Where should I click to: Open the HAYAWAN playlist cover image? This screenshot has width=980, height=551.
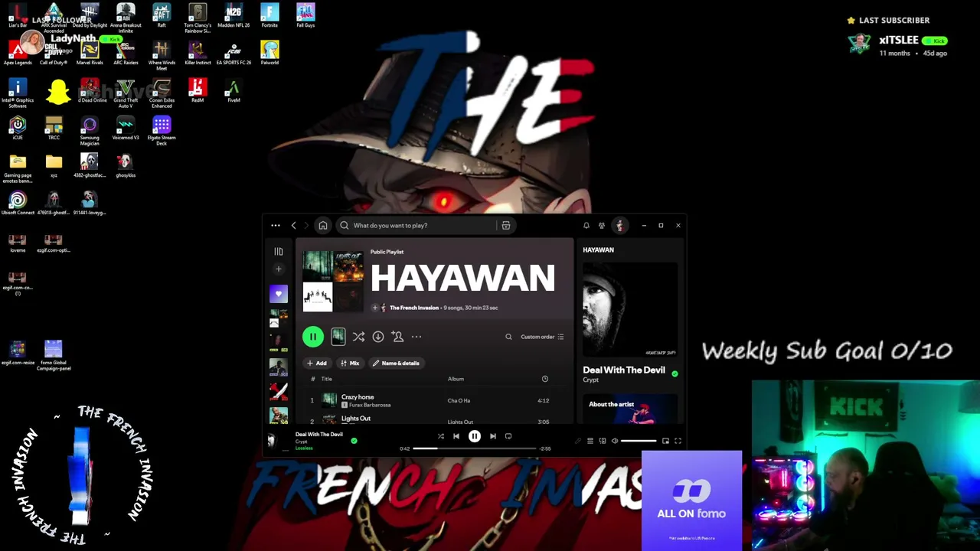point(333,281)
